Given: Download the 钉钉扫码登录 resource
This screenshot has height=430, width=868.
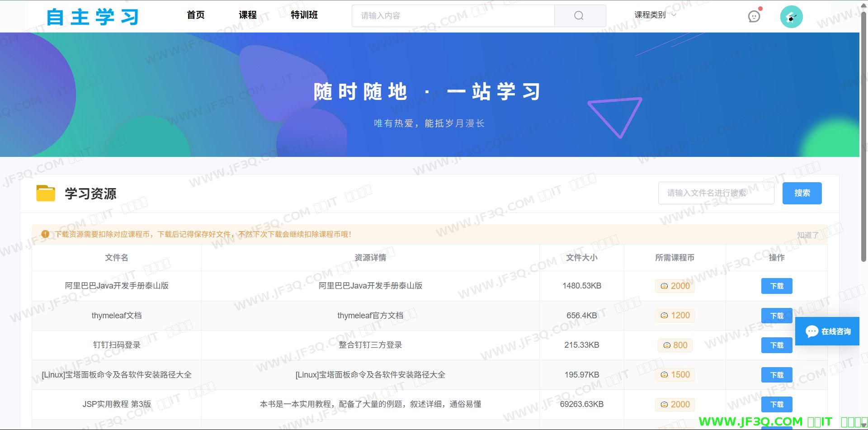Looking at the screenshot, I should (x=777, y=345).
